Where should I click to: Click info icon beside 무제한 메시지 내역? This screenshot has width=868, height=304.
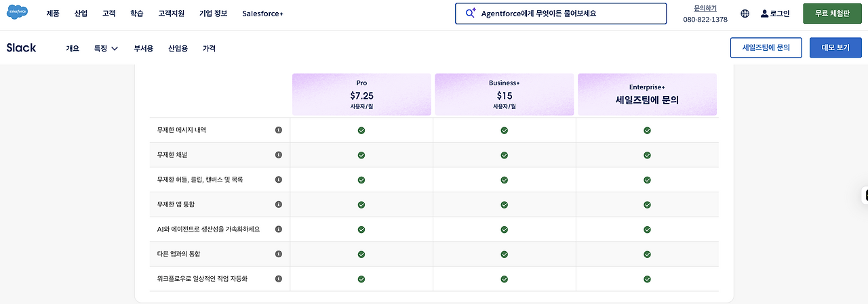279,130
